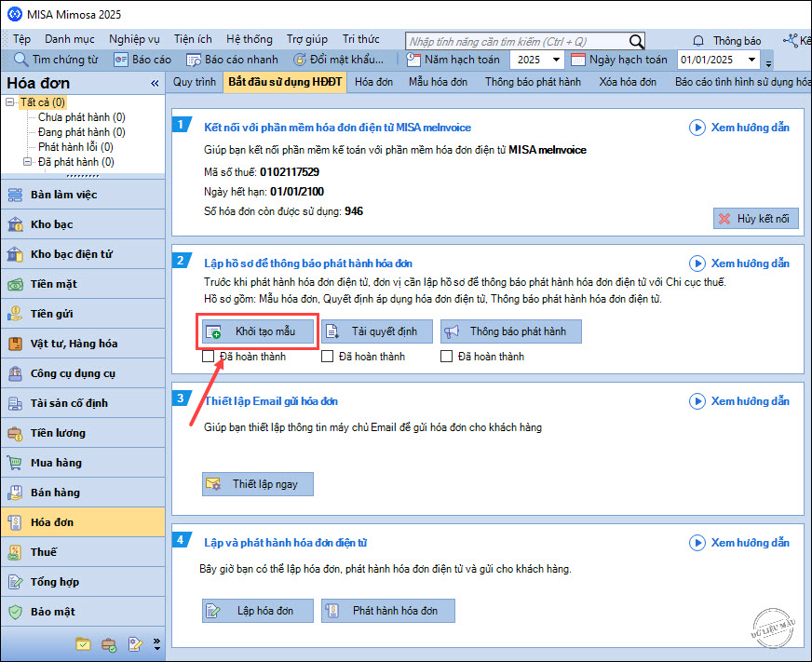
Task: Select Phát hành lỗi (0) in the tree
Action: pyautogui.click(x=75, y=147)
